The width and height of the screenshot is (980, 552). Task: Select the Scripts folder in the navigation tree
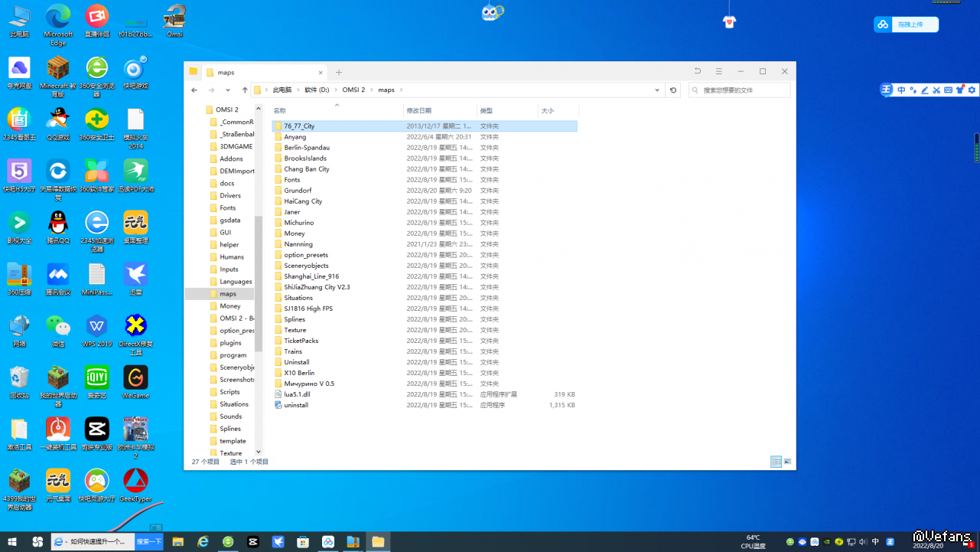[x=230, y=392]
